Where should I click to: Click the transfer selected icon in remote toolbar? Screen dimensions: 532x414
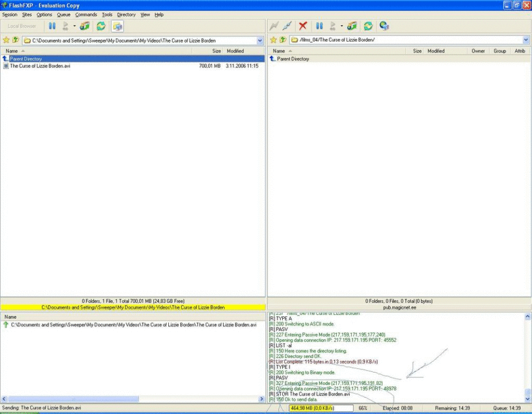coord(352,26)
